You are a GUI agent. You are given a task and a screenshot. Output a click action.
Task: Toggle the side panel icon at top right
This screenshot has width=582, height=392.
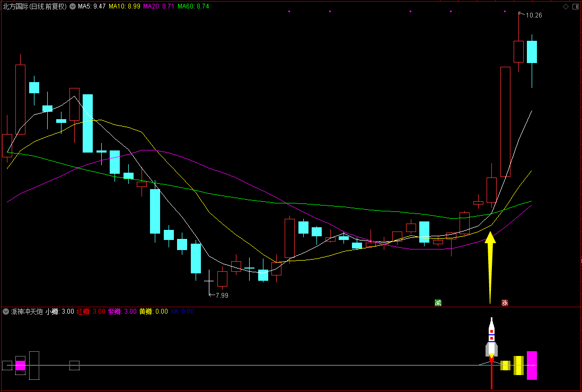click(575, 6)
